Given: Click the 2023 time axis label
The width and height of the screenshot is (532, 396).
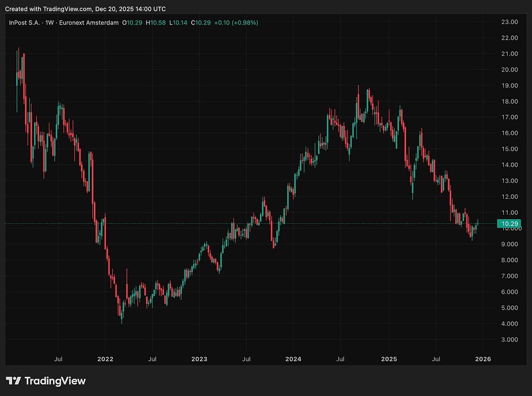Looking at the screenshot, I should [199, 359].
